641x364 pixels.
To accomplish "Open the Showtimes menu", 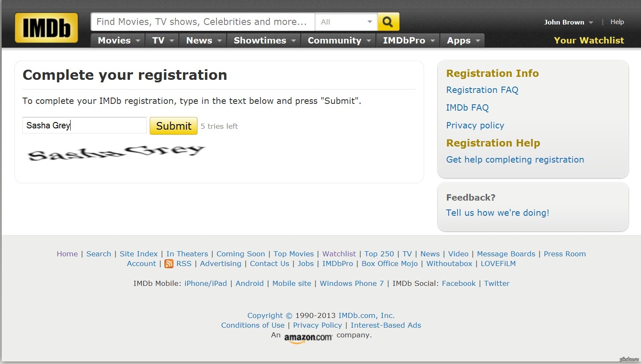I will pyautogui.click(x=264, y=41).
